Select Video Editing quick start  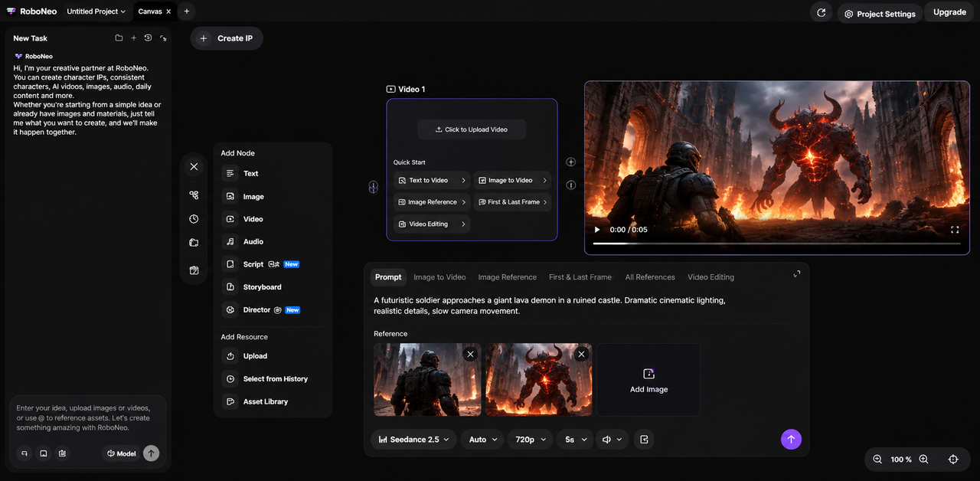click(x=433, y=224)
